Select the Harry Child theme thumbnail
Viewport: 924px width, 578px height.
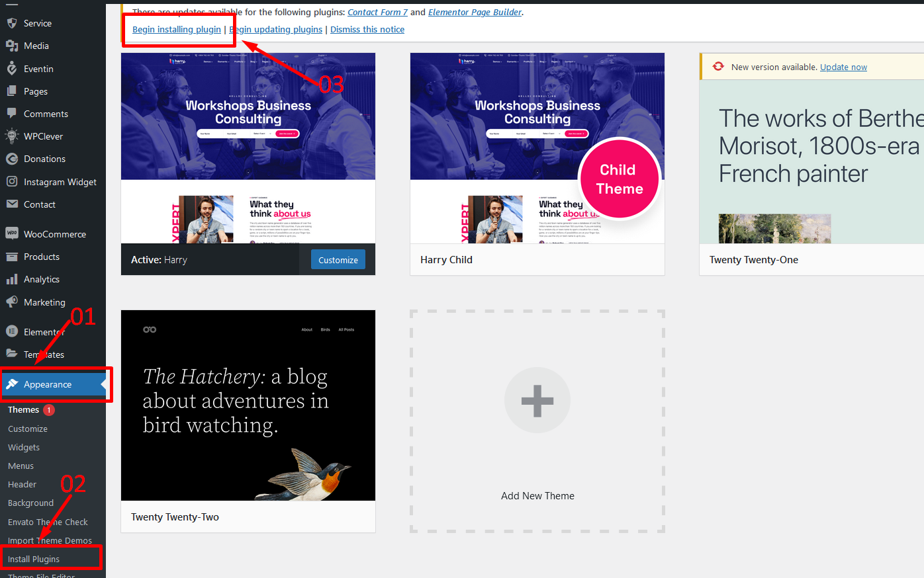click(537, 148)
